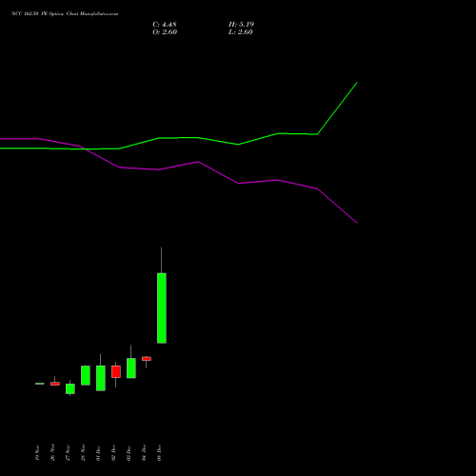The image size is (476, 476).
Task: Click the chart title text at top left
Action: tap(65, 14)
